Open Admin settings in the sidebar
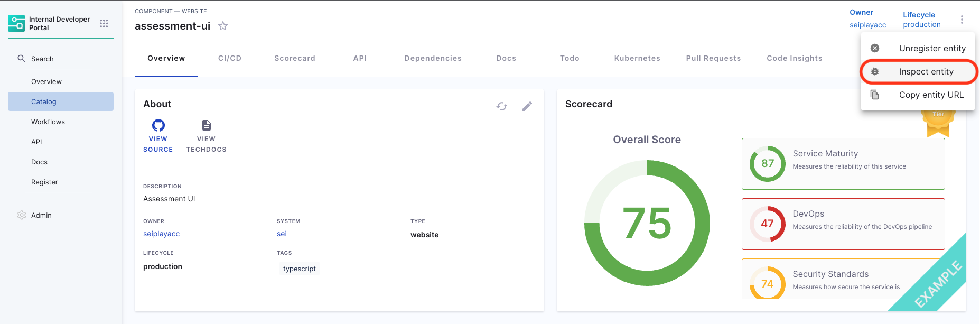980x324 pixels. 41,215
